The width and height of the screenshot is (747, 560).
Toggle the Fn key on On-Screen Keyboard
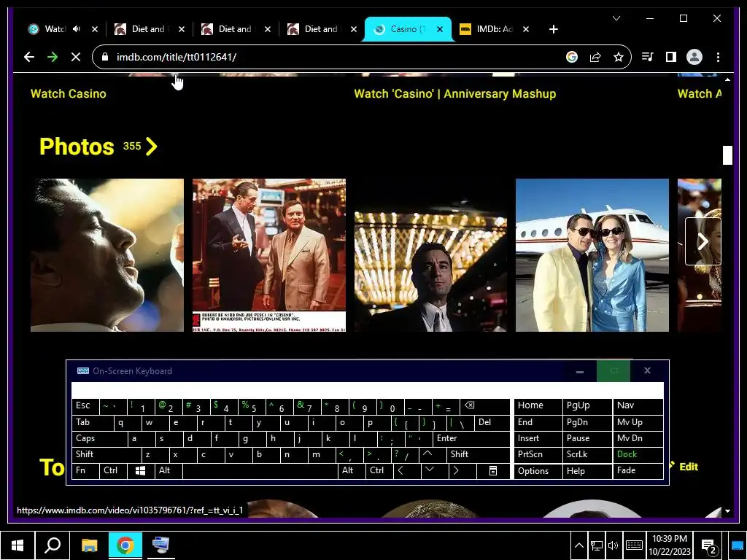(x=85, y=471)
